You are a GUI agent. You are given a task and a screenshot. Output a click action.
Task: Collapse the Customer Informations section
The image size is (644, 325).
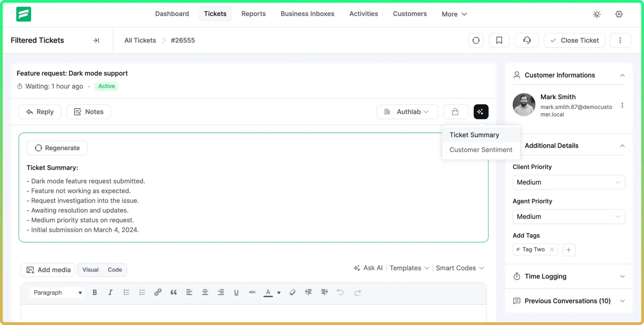point(623,75)
